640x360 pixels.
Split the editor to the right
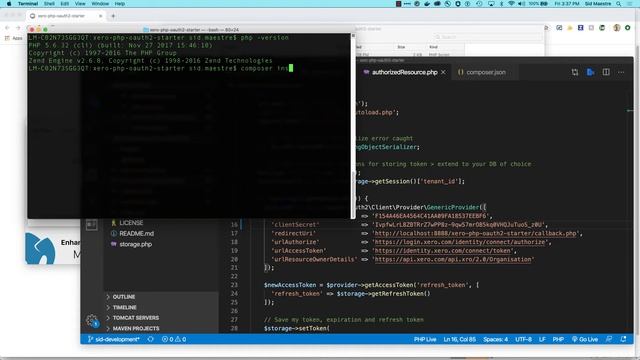pos(606,72)
